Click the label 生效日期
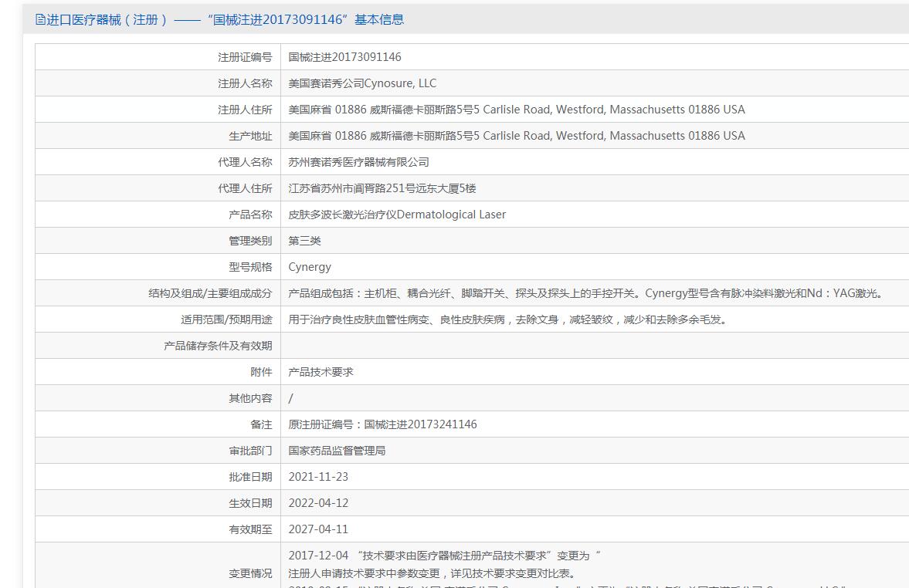Viewport: 909px width, 588px height. (x=250, y=503)
